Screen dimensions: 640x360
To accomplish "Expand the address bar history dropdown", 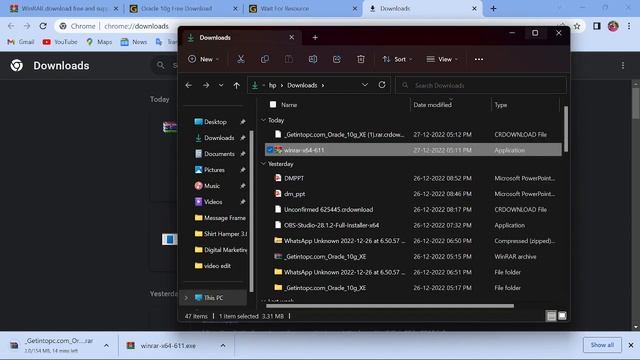I will pyautogui.click(x=365, y=85).
